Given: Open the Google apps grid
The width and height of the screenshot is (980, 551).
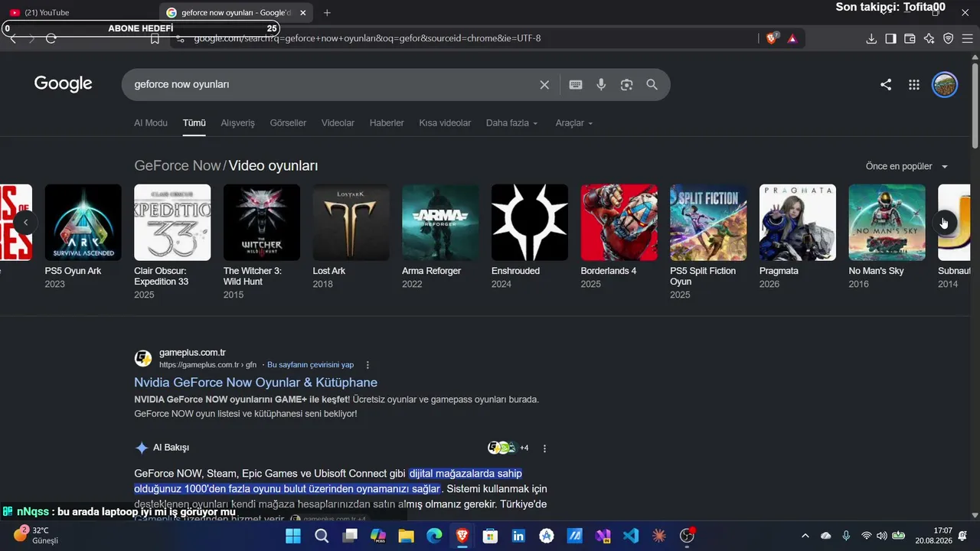Looking at the screenshot, I should point(913,85).
